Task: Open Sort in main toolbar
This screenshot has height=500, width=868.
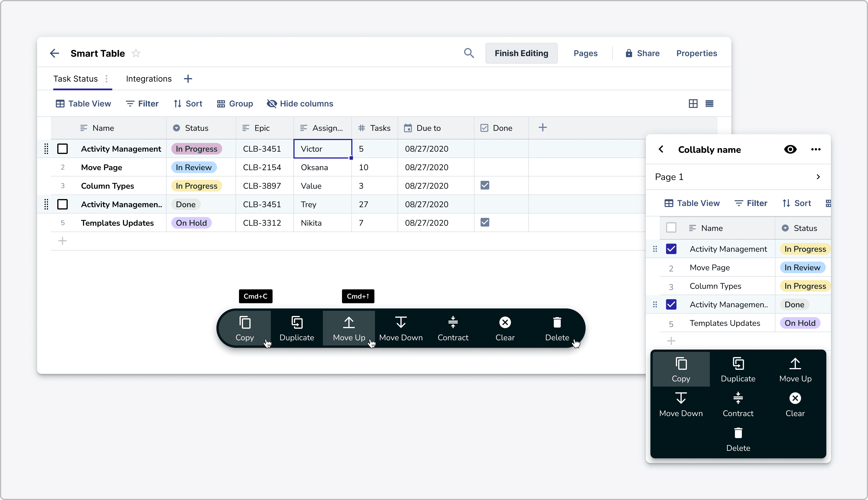Action: click(188, 104)
